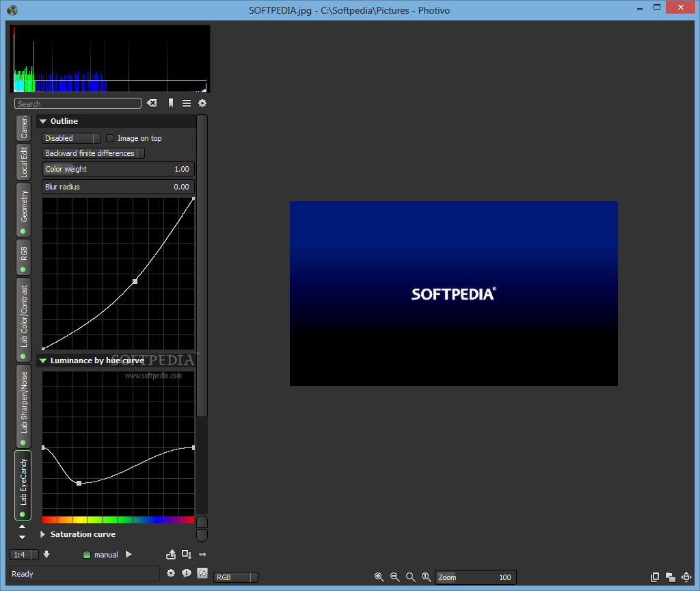Select the Luminance by hue curve low anchor
The image size is (700, 591).
(x=79, y=483)
